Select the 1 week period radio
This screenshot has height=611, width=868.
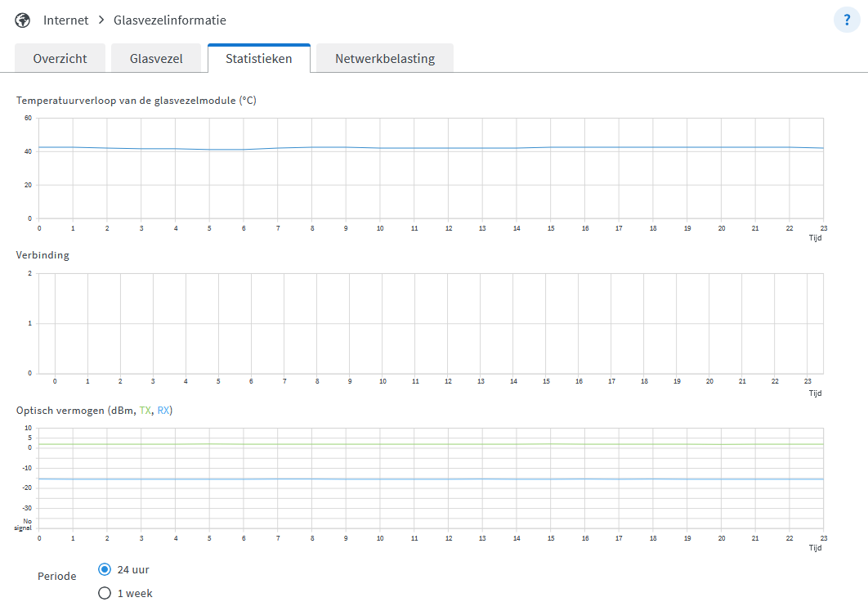point(105,593)
